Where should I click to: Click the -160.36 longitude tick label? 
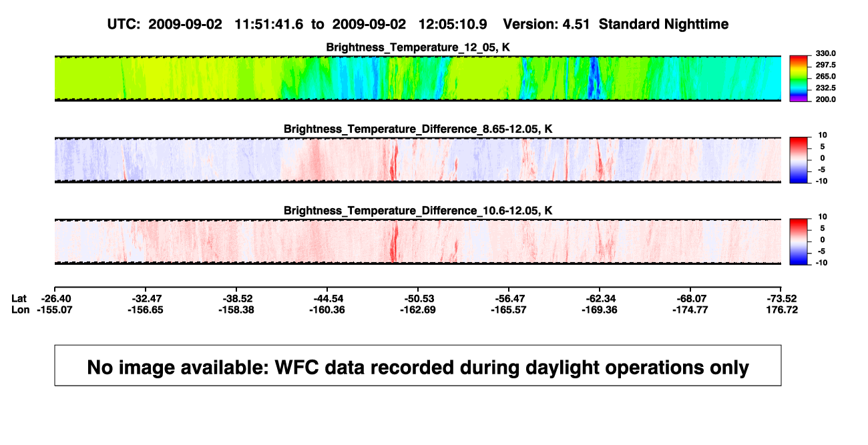point(329,310)
